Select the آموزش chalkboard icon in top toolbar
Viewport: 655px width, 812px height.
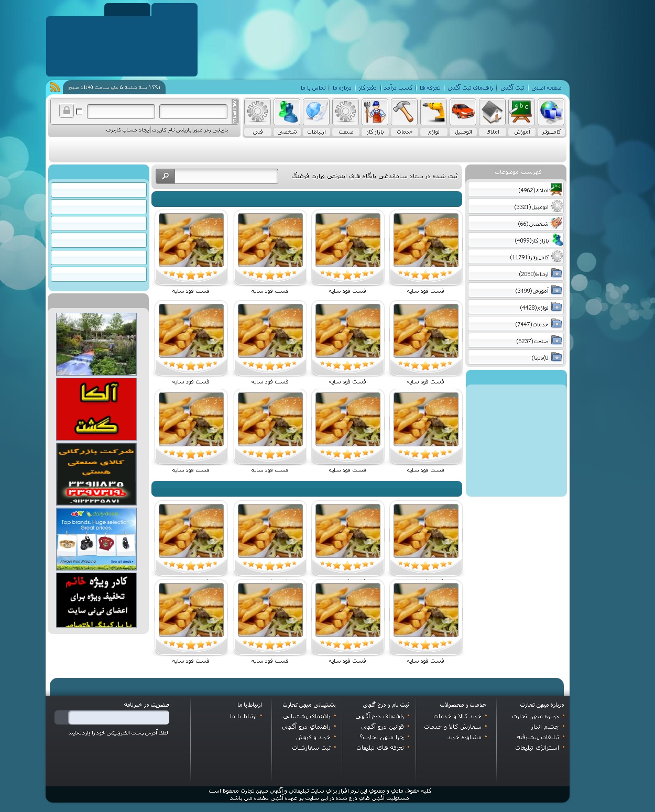pos(521,112)
